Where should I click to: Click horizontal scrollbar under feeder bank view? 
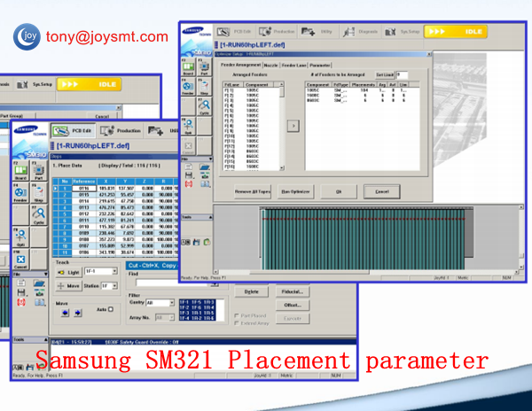(366, 272)
